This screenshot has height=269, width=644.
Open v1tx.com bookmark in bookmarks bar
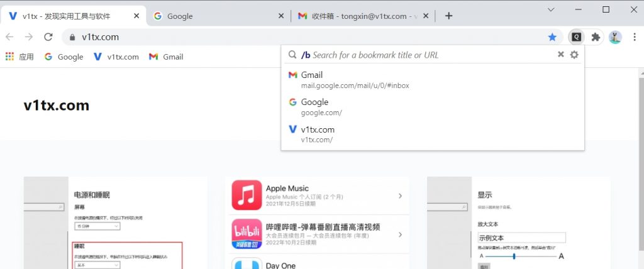[116, 57]
